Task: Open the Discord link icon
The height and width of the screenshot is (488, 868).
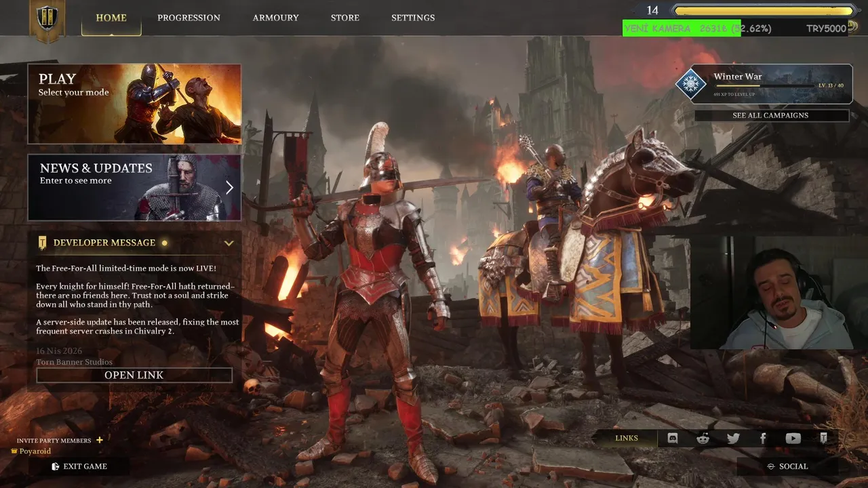Action: point(673,439)
